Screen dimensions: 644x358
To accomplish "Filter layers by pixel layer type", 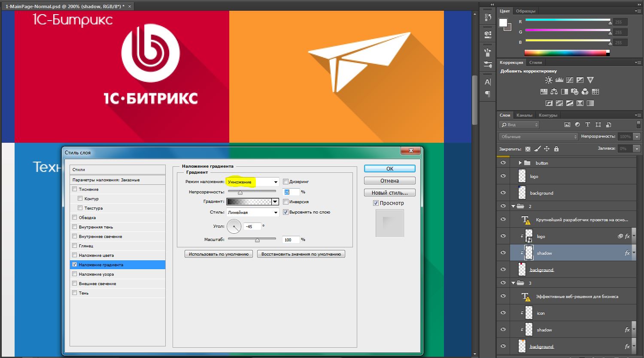I will point(567,125).
